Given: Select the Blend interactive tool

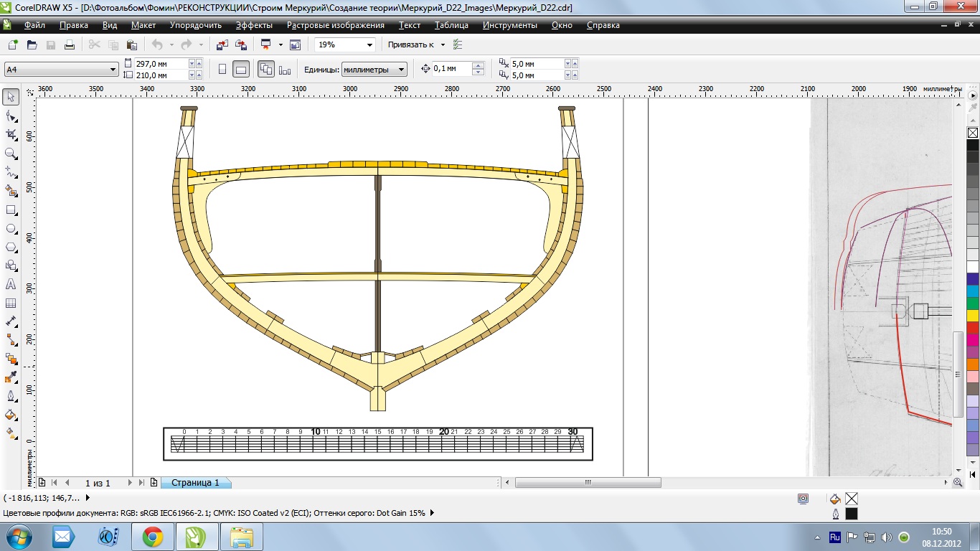Looking at the screenshot, I should click(x=11, y=359).
